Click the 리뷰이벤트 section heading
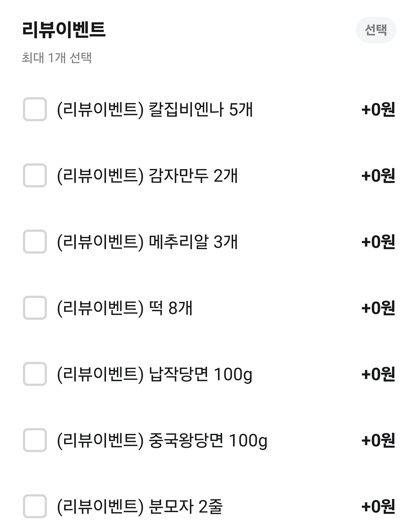This screenshot has width=418, height=532. click(64, 30)
